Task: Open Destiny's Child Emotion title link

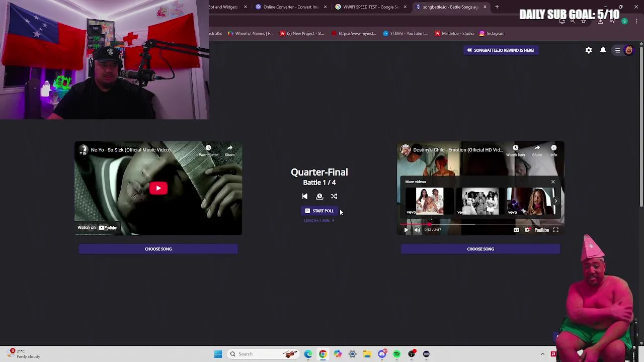Action: coord(458,150)
